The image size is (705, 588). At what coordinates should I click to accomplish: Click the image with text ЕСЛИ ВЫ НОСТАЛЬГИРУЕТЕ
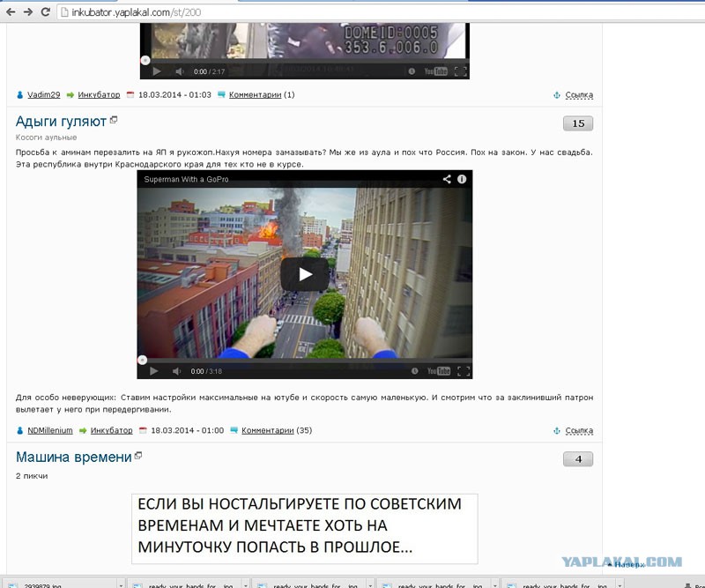[x=304, y=529]
